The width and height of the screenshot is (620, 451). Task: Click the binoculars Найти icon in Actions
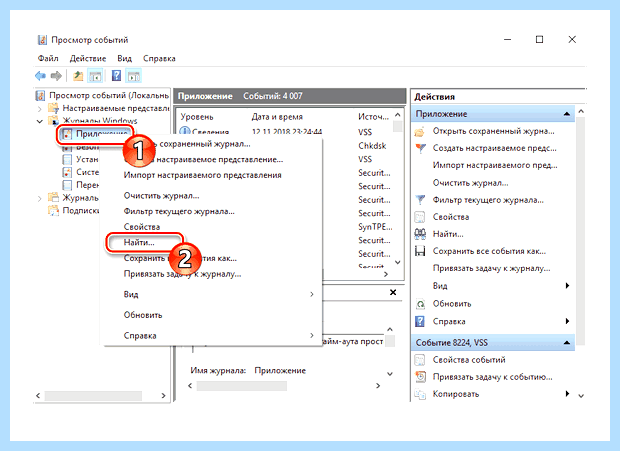[x=420, y=234]
